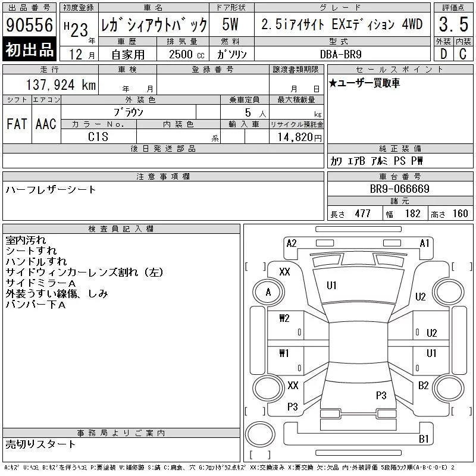
Task: Select the recycle deposit 14,820円 cell
Action: click(296, 137)
